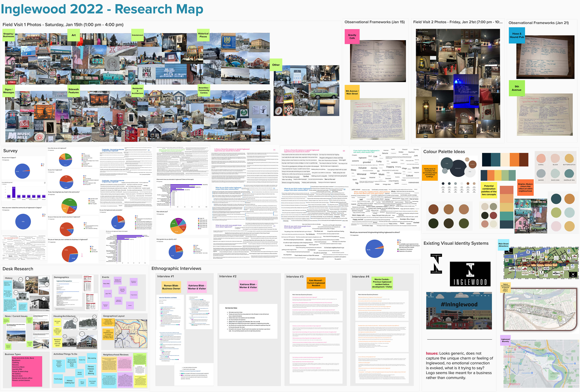Click Katriona Bilak sticky under Interview #2
The width and height of the screenshot is (580, 392).
click(x=248, y=286)
